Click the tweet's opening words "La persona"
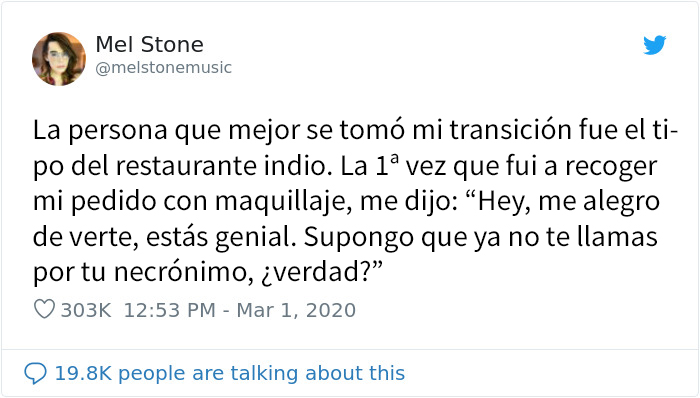Screen dimensions: 700x398 (100, 130)
